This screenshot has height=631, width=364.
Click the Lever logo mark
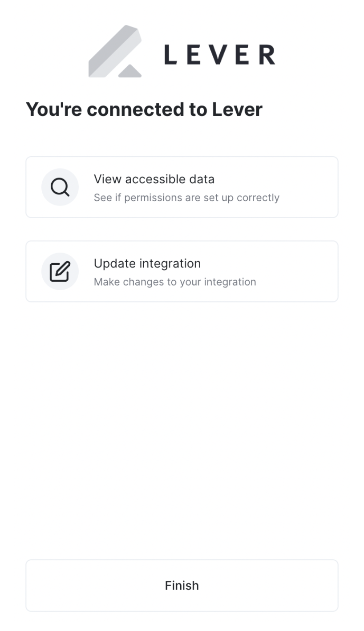[x=115, y=50]
